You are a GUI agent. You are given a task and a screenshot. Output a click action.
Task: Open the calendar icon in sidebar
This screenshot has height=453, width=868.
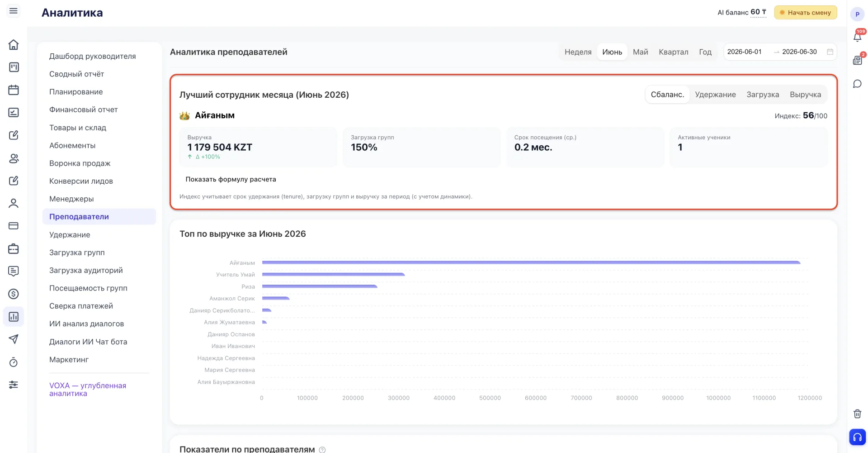pyautogui.click(x=14, y=90)
